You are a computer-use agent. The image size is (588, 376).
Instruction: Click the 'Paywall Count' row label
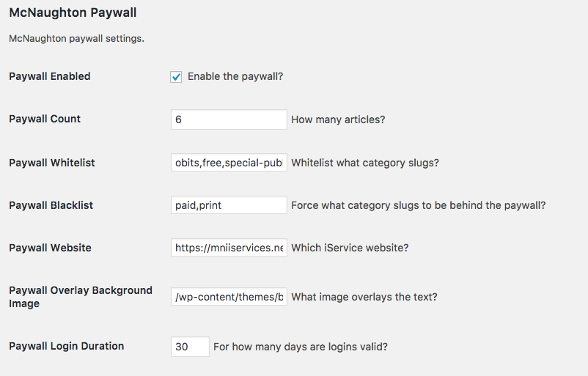(45, 119)
